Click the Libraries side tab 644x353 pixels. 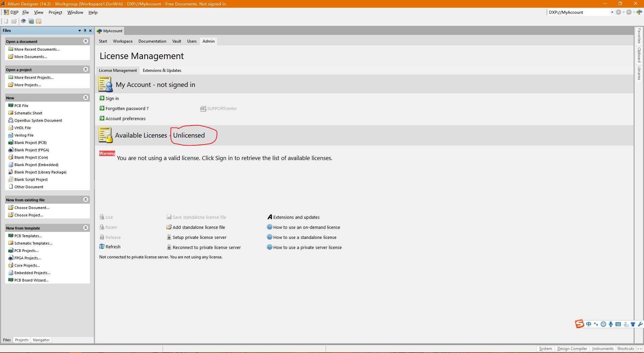[639, 73]
